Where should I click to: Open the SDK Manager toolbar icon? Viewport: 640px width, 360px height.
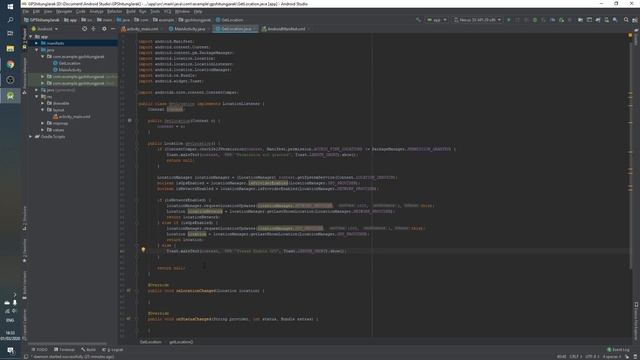[x=615, y=20]
